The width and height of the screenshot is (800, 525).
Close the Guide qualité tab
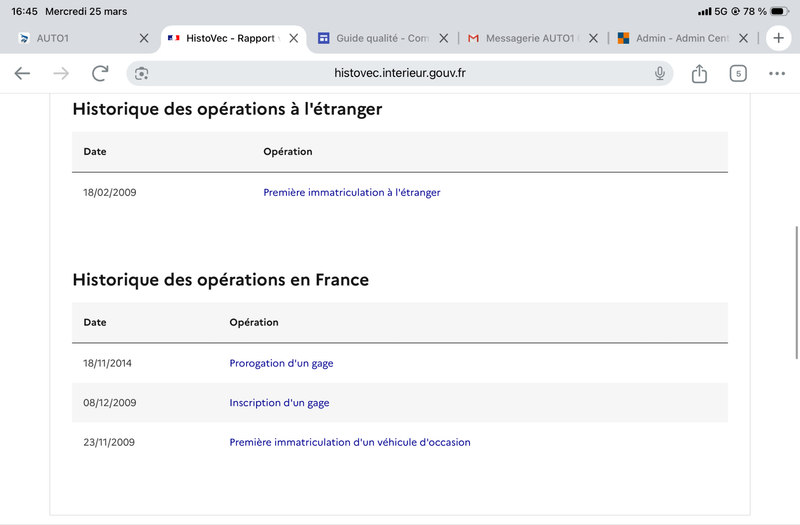[x=443, y=38]
